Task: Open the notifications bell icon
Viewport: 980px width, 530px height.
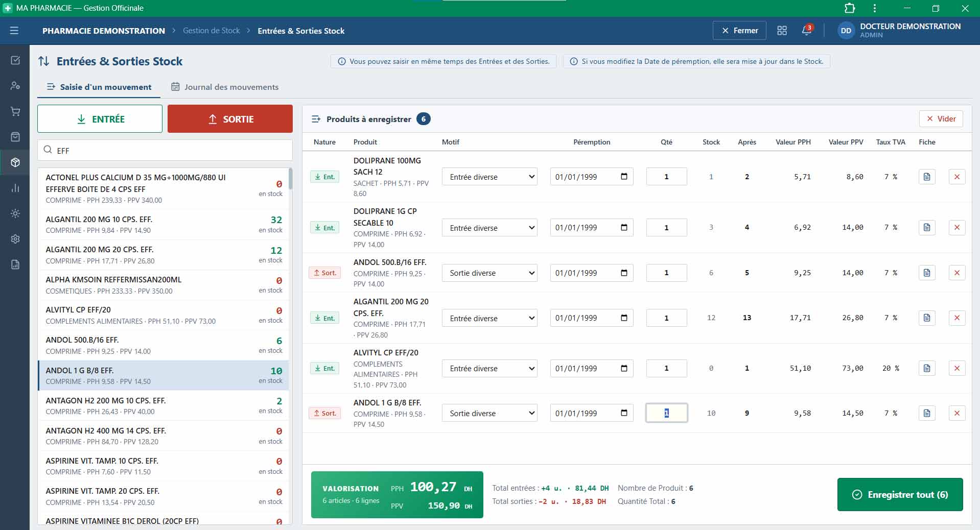Action: (x=807, y=30)
